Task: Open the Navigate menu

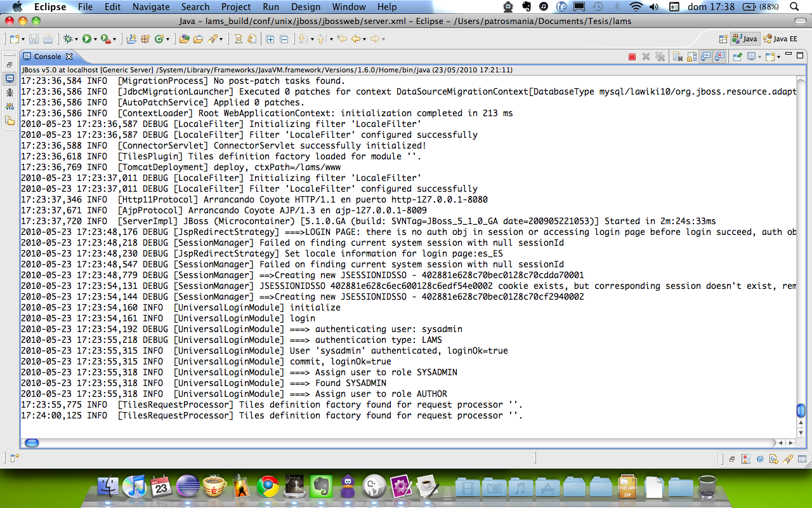Action: click(151, 7)
